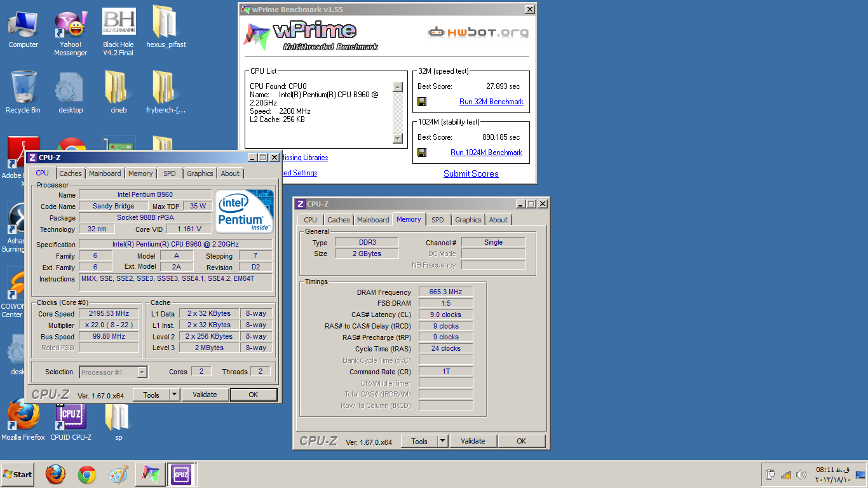Expand the Processor #1 selection dropdown
868x488 pixels.
pos(142,372)
